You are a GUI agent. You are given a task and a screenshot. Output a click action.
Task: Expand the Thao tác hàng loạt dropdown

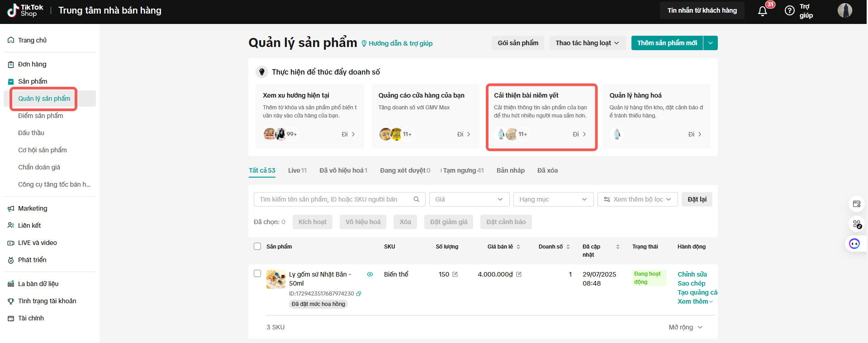(587, 43)
